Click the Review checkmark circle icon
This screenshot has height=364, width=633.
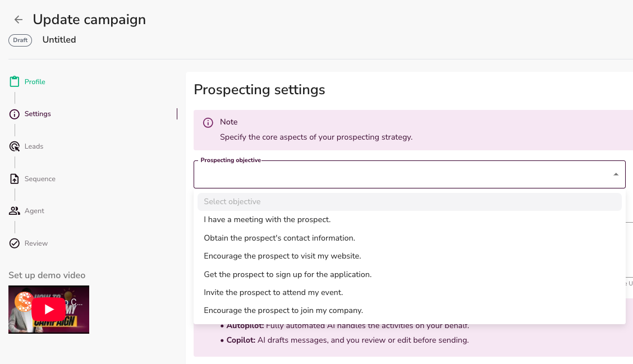(15, 243)
